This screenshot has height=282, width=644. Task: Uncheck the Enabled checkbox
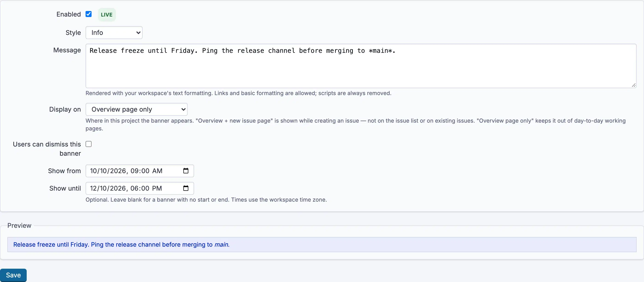pos(89,14)
